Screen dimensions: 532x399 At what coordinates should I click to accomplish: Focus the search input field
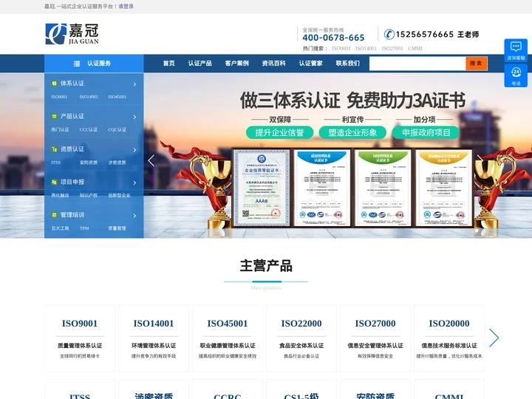click(417, 64)
